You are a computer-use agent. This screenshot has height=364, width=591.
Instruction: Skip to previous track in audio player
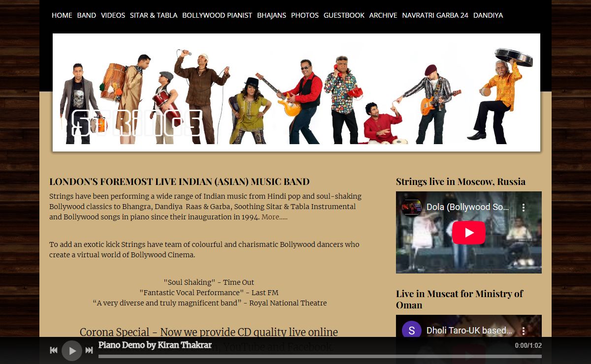[x=54, y=351]
